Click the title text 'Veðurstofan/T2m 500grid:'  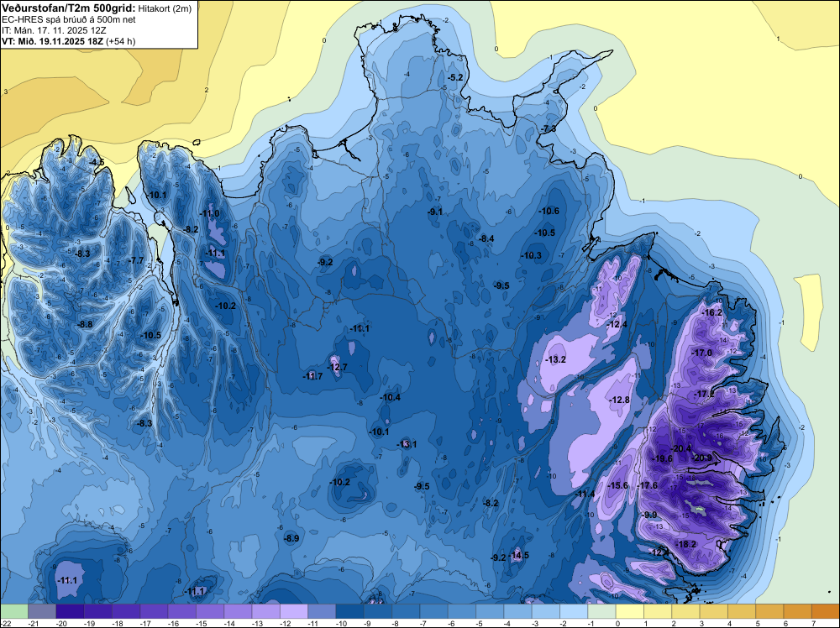[68, 8]
